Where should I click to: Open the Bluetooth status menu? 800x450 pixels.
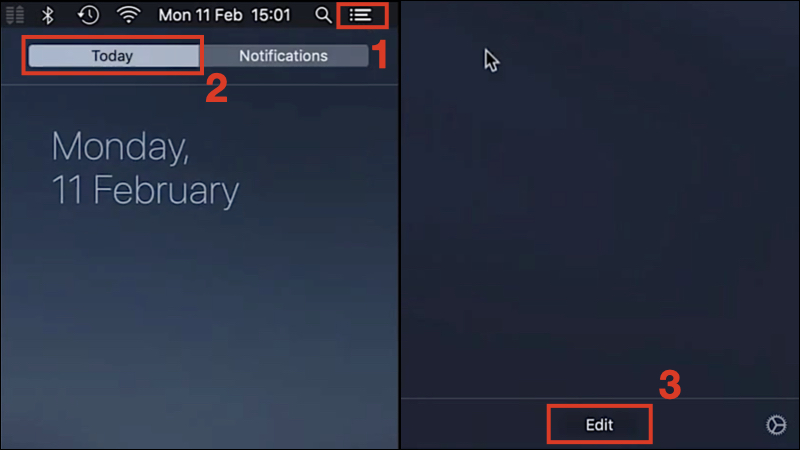tap(47, 15)
